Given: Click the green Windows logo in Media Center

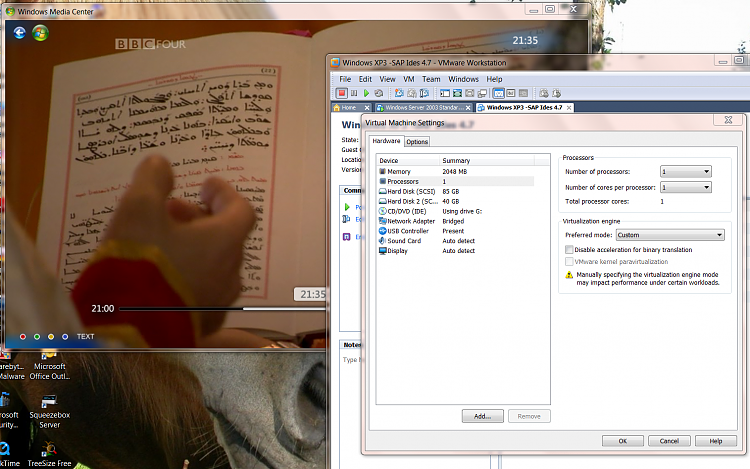Looking at the screenshot, I should coord(40,33).
